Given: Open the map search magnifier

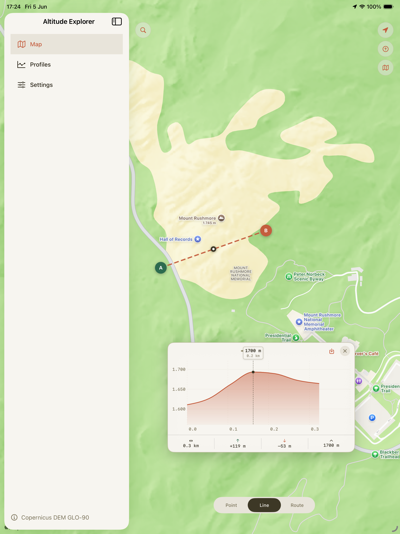Looking at the screenshot, I should pos(143,30).
